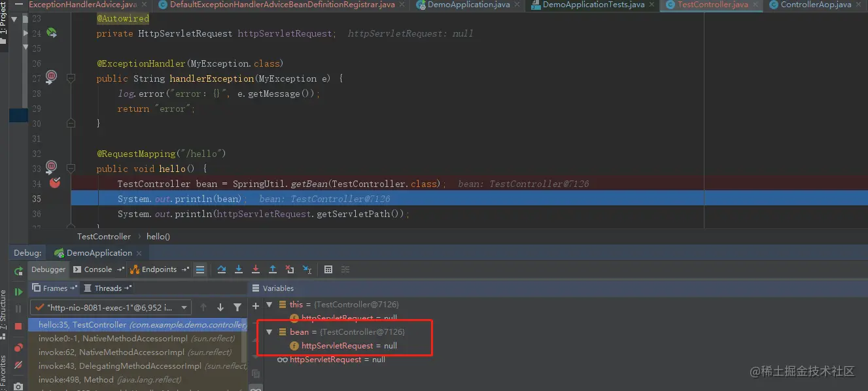Drop the current frame

[x=290, y=269]
